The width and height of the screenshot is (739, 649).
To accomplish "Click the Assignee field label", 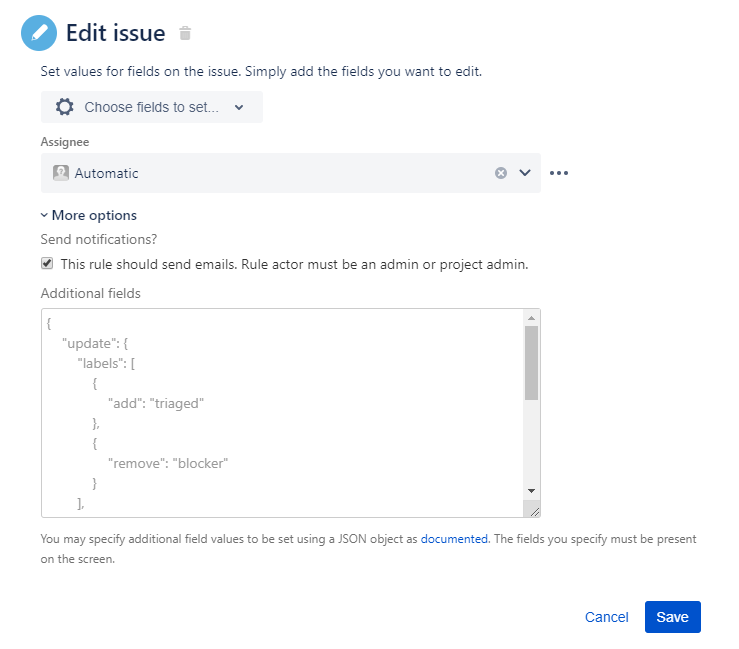I will (x=65, y=142).
